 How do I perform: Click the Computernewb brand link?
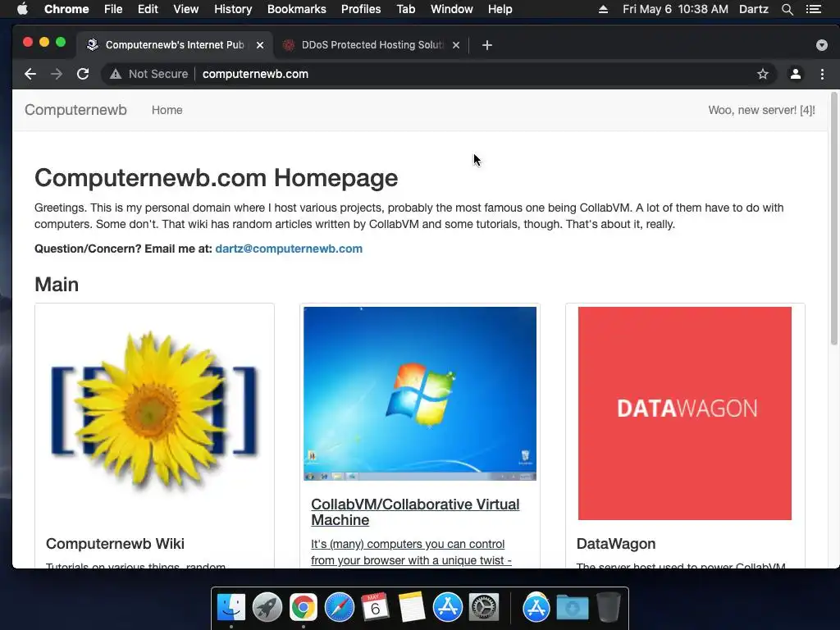pos(75,110)
